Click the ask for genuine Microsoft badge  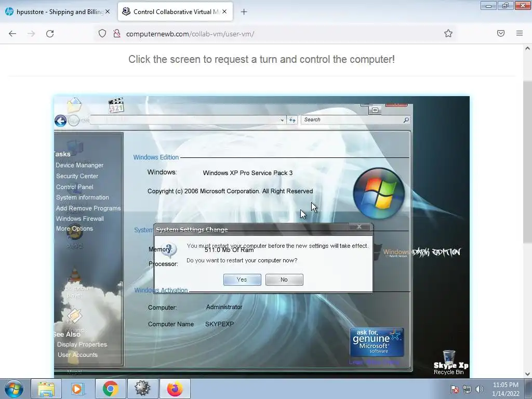coord(377,342)
